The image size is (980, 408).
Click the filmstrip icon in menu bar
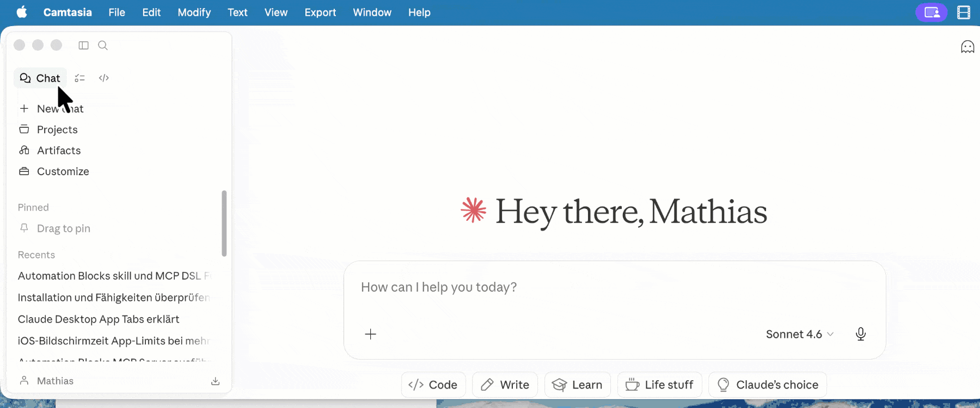[x=964, y=12]
